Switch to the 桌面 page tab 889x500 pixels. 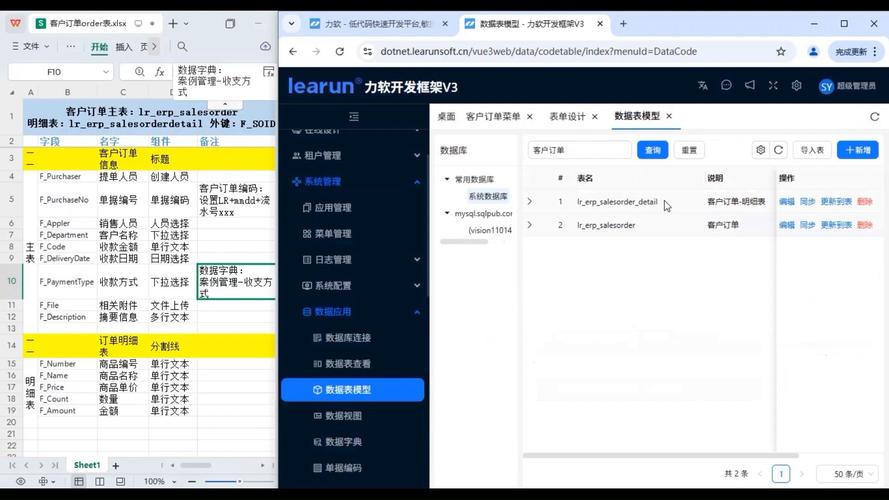click(x=446, y=116)
